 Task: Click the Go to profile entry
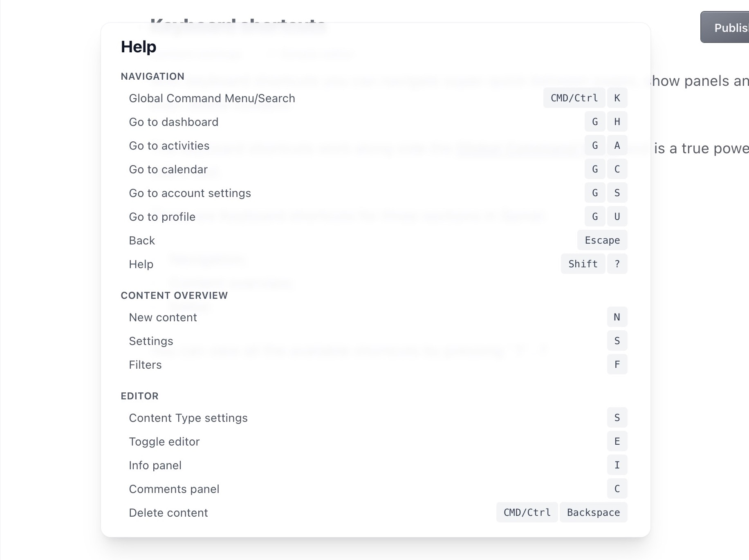[x=162, y=217]
